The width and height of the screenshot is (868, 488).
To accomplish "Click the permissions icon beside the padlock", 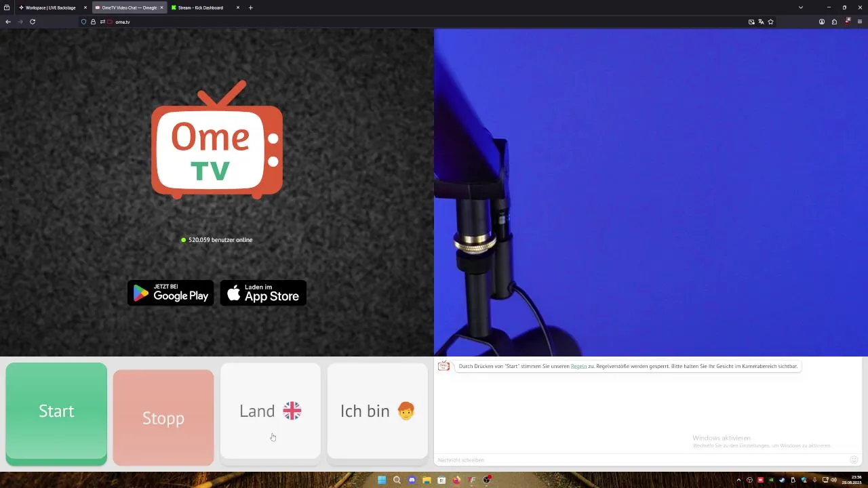I will (102, 22).
